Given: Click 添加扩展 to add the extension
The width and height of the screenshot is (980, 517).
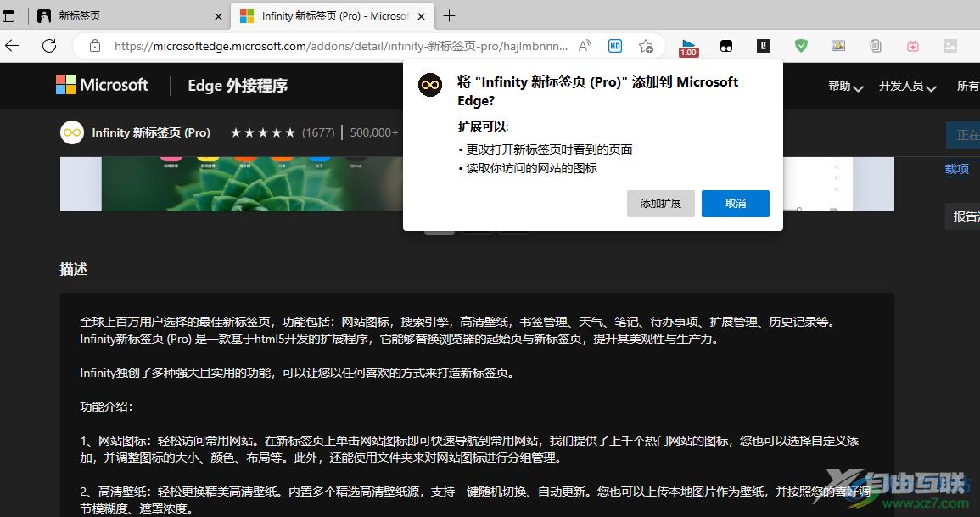Looking at the screenshot, I should (x=661, y=204).
